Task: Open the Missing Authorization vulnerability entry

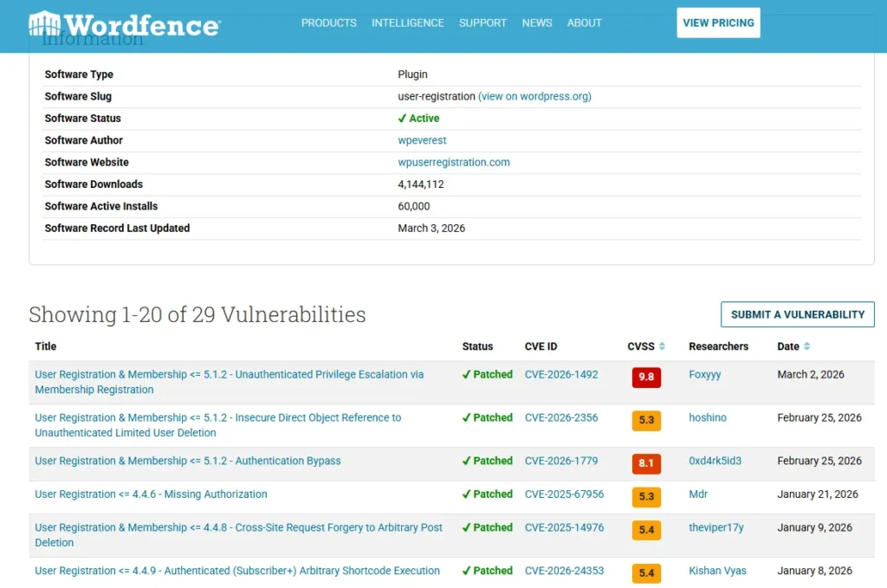Action: coord(151,494)
